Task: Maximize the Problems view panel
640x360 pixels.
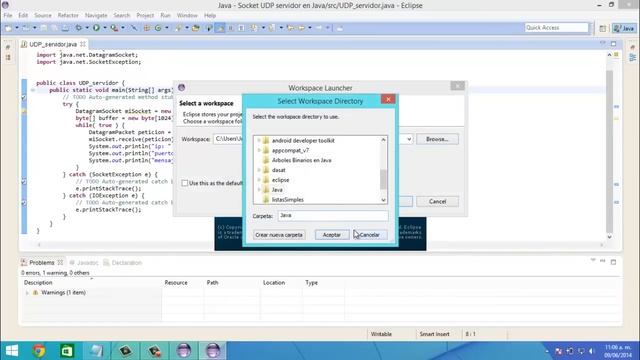Action: click(613, 262)
